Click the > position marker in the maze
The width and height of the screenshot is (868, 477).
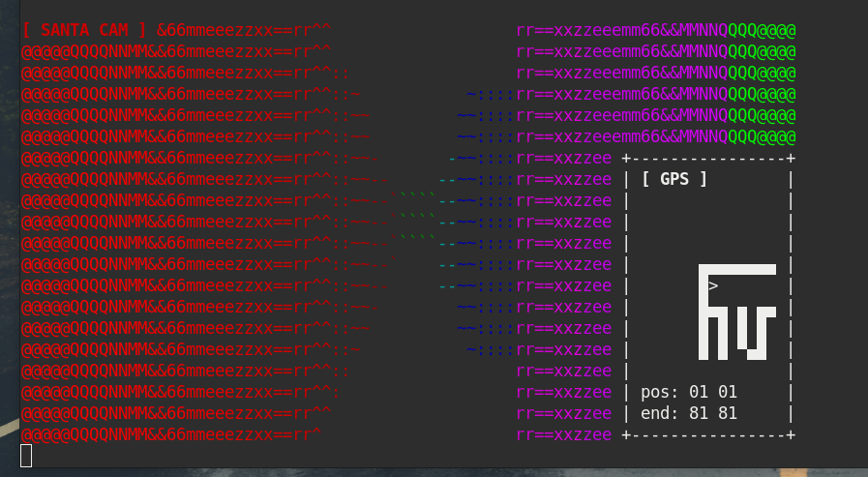(x=713, y=285)
